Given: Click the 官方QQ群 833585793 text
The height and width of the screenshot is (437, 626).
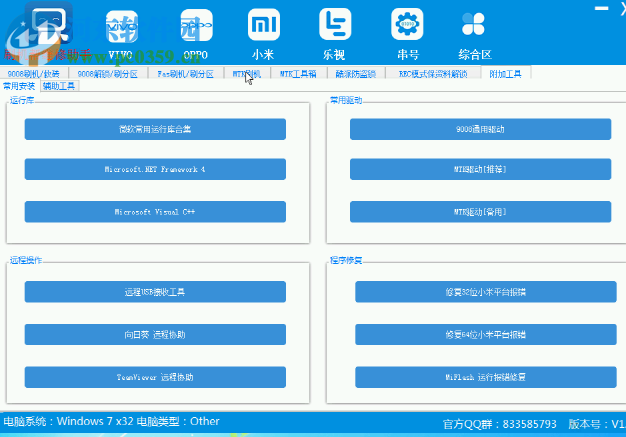Looking at the screenshot, I should point(499,424).
